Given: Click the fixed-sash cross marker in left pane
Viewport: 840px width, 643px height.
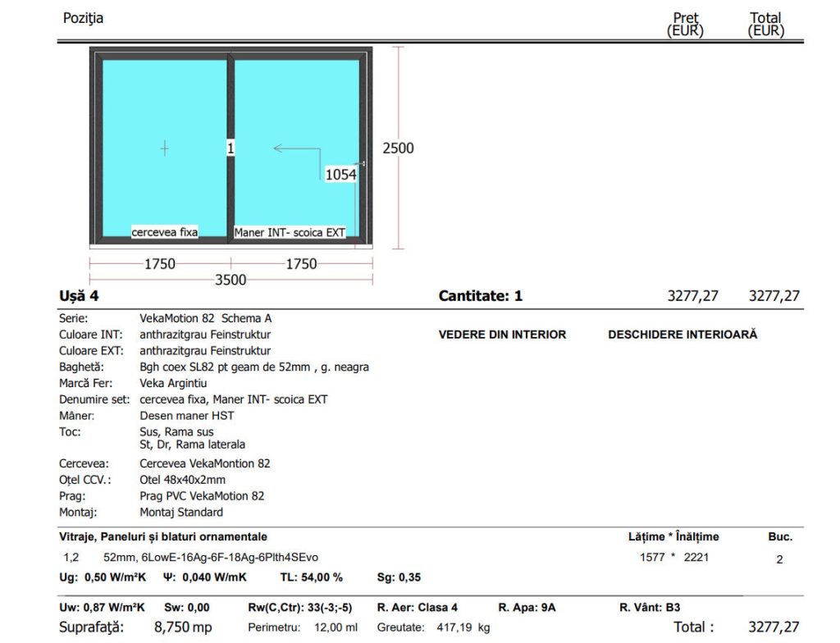Looking at the screenshot, I should pos(165,148).
